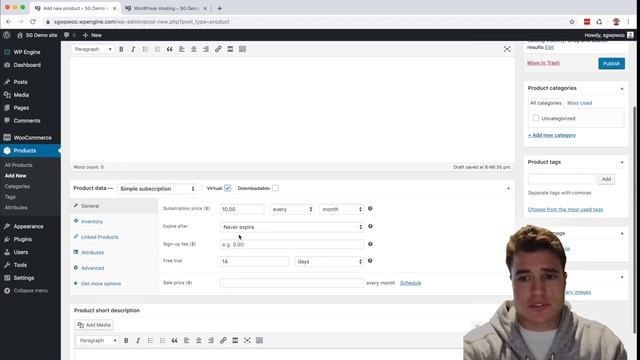Click the Publish button
The height and width of the screenshot is (360, 640).
pos(611,63)
